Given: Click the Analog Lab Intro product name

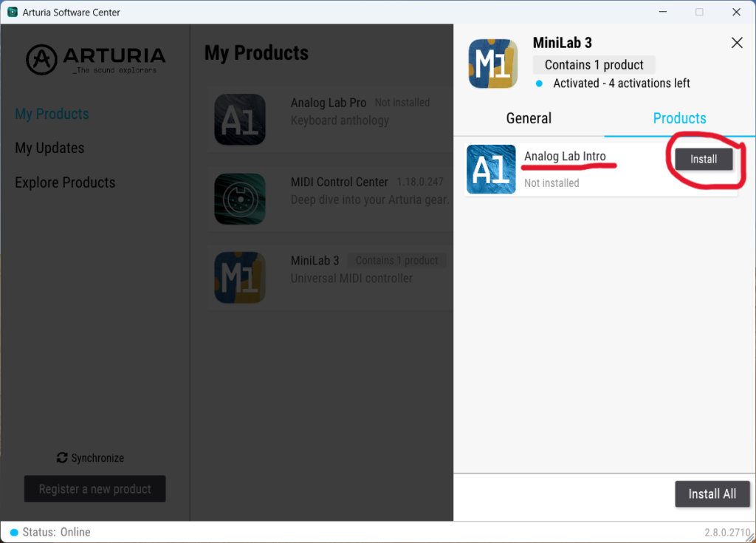Looking at the screenshot, I should 565,157.
